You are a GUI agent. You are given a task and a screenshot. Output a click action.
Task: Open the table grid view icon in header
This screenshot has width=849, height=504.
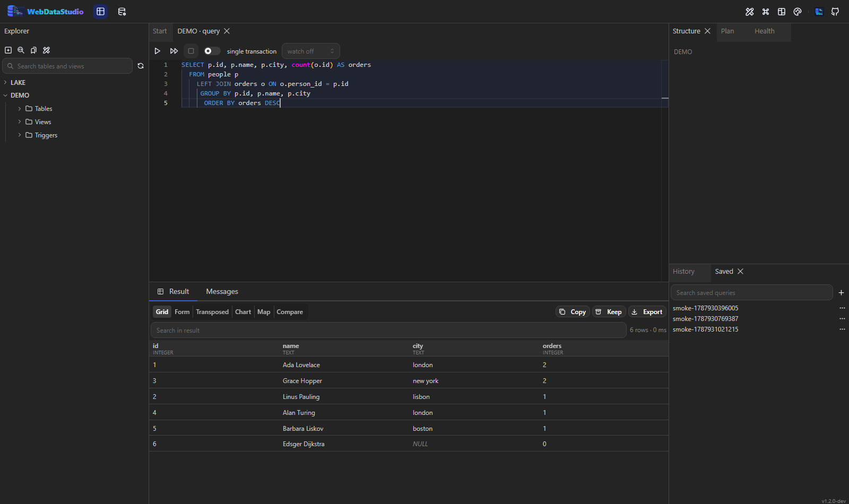pyautogui.click(x=100, y=12)
